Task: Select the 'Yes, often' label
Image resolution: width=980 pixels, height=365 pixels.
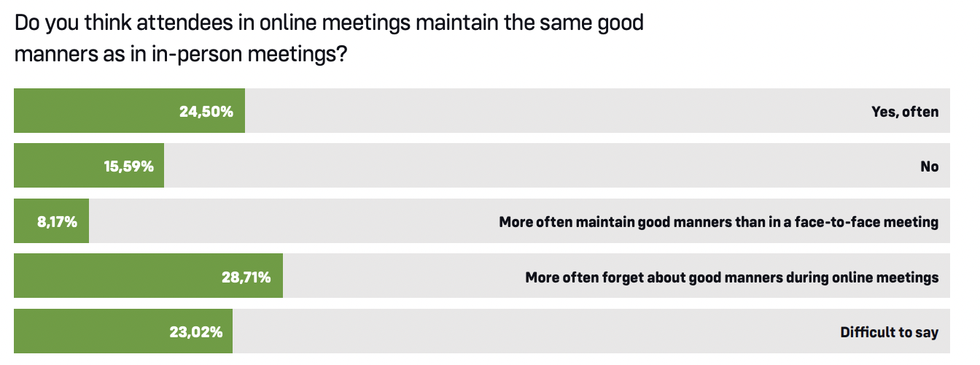Action: (905, 112)
